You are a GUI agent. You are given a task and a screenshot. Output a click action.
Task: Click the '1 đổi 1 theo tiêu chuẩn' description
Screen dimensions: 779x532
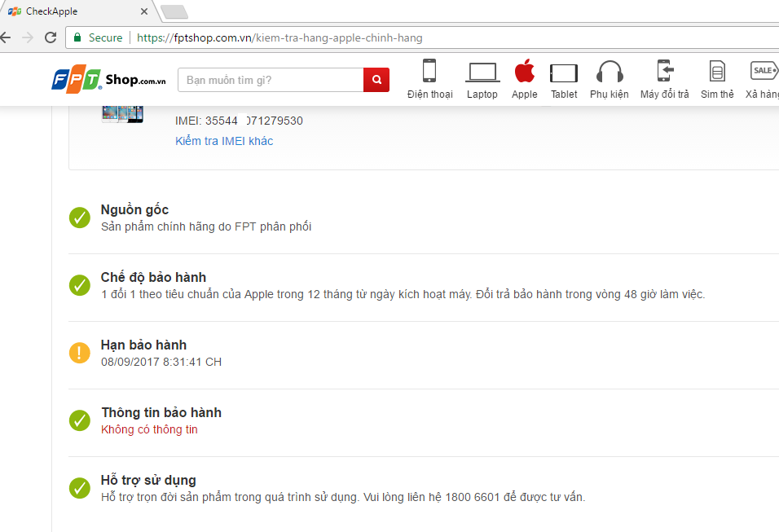[403, 294]
